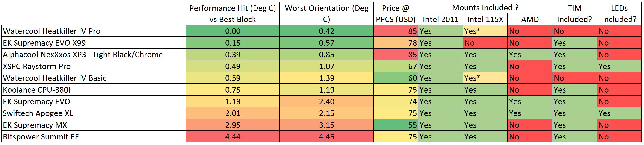Select the Swiftech Apogee XL name cell

[94, 113]
